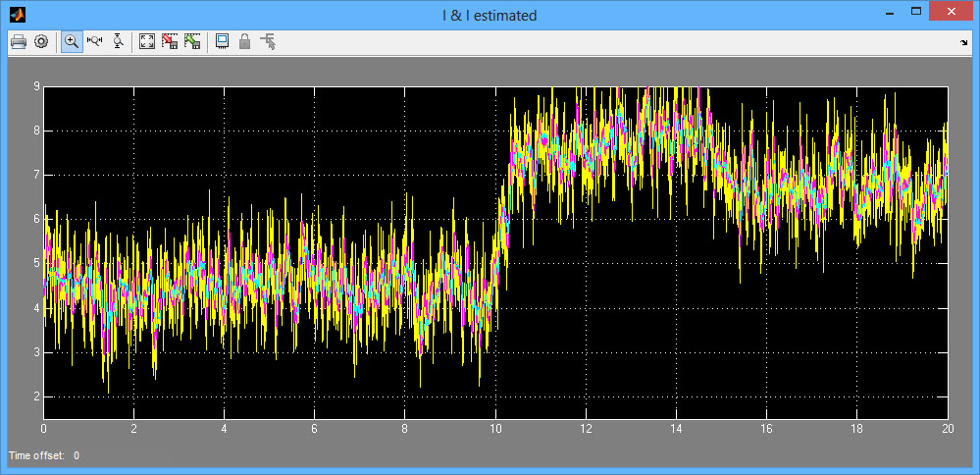
Task: Open scope Parameters gear icon
Action: pos(41,41)
